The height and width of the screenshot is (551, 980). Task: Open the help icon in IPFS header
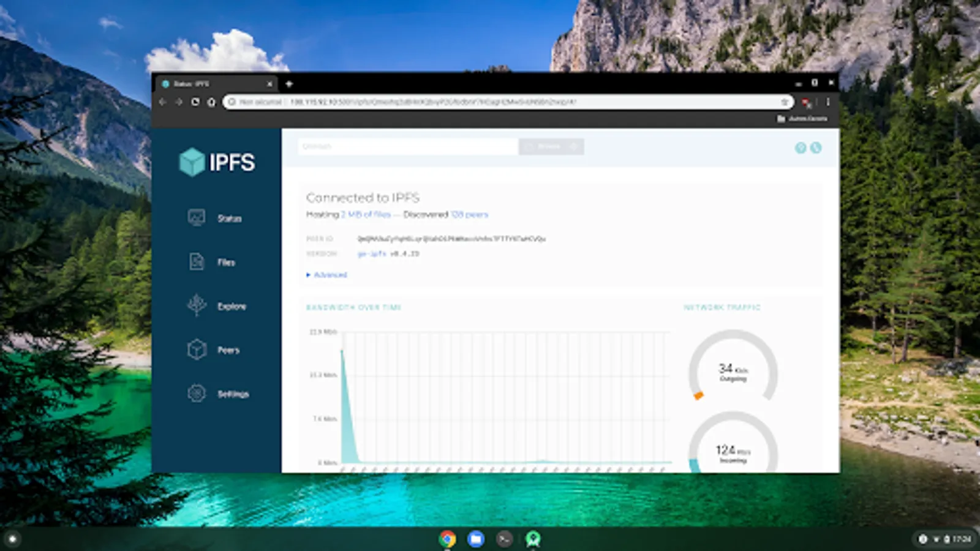pyautogui.click(x=801, y=148)
